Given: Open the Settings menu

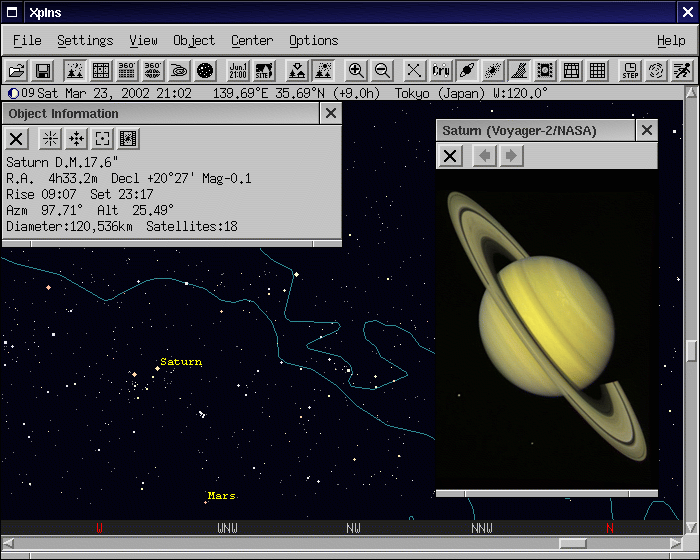Looking at the screenshot, I should [85, 40].
